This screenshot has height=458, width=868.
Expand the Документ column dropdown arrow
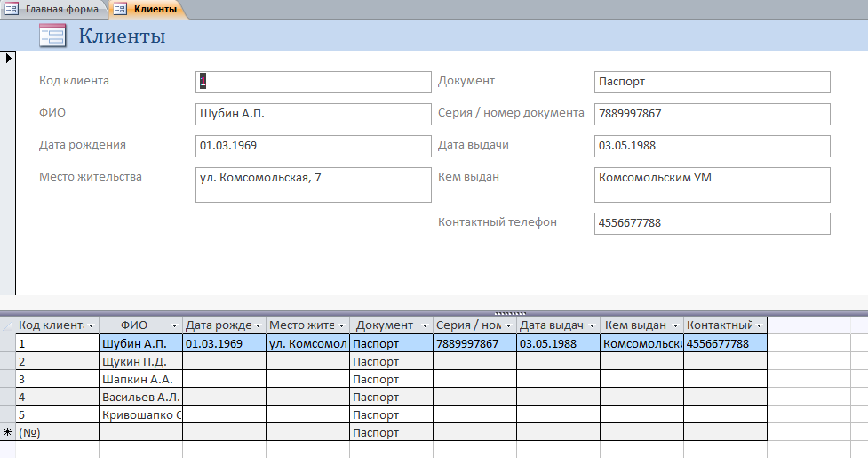425,325
